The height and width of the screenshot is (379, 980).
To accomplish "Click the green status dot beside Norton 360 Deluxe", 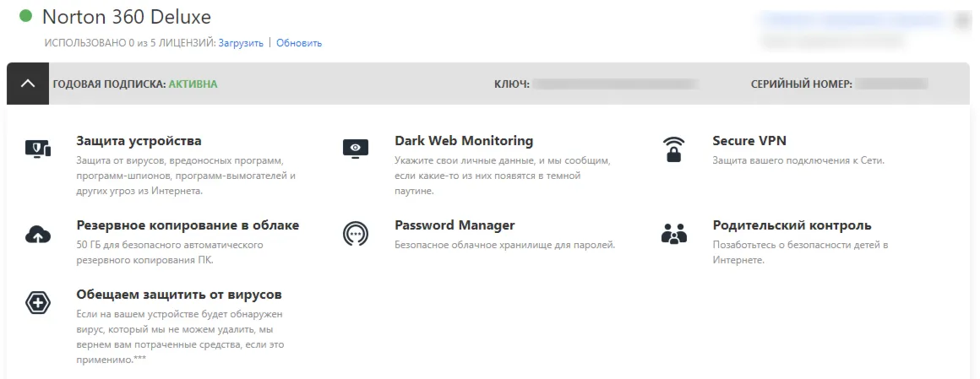I will click(x=26, y=16).
